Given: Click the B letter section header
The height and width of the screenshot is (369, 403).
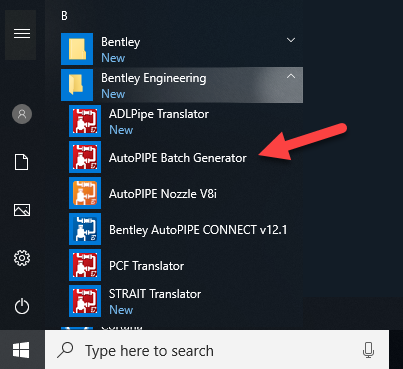Looking at the screenshot, I should click(x=64, y=16).
